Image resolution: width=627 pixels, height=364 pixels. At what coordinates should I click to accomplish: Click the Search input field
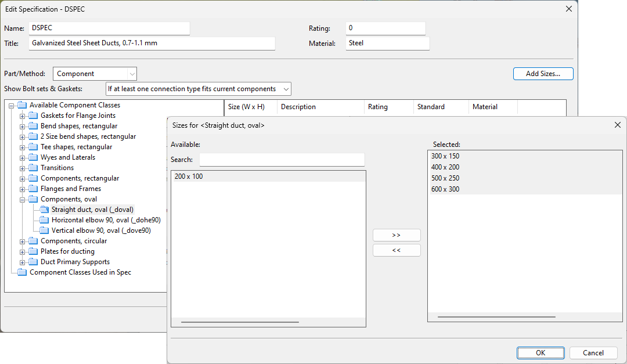tap(282, 160)
